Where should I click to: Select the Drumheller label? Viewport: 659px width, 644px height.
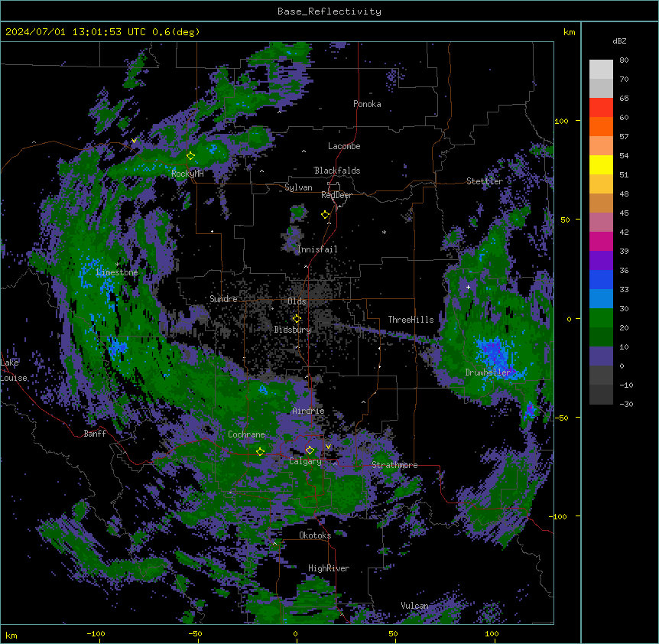coord(488,372)
